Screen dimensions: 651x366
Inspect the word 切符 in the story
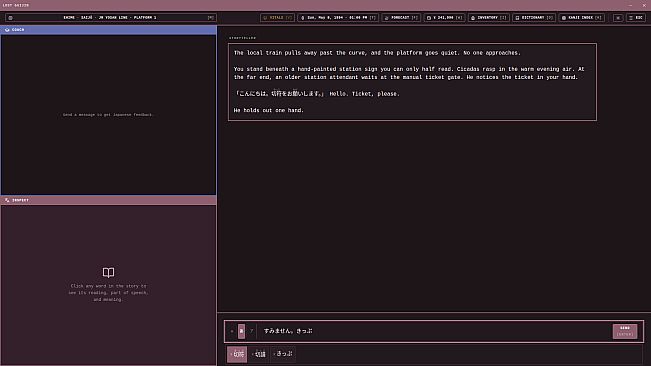(x=277, y=94)
